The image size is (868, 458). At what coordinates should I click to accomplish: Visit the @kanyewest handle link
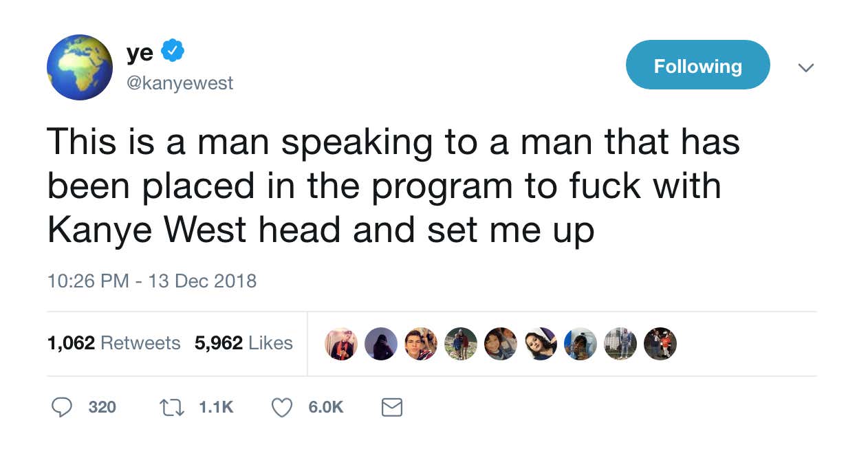(x=180, y=83)
